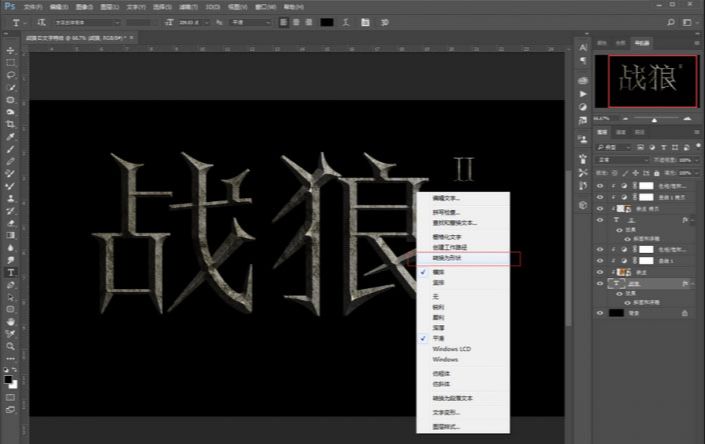Open the anti-aliasing method dropdown

[x=250, y=22]
